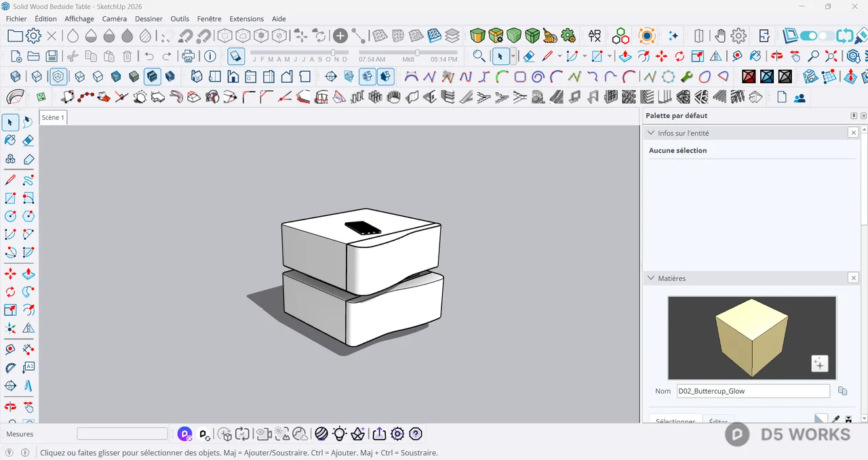Choose the Rotate tool in the left toolbar
This screenshot has height=460, width=868.
[x=10, y=292]
